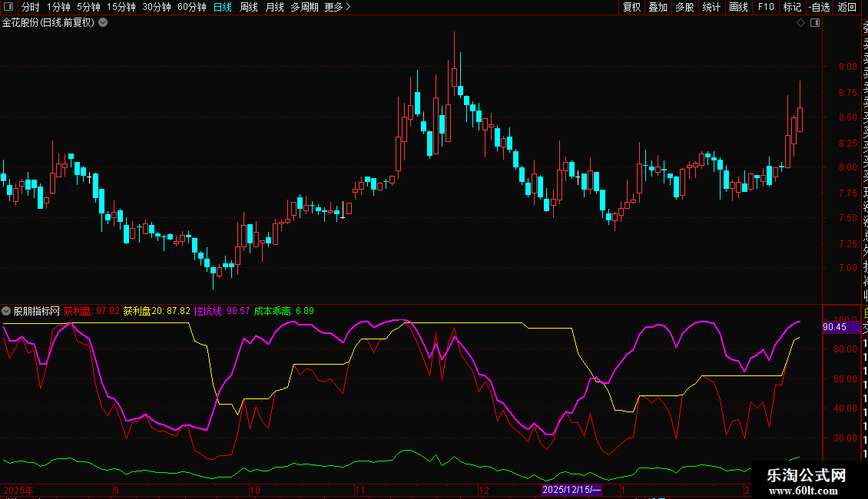The height and width of the screenshot is (499, 868).
Task: Switch to 月线 monthly chart
Action: click(x=274, y=7)
